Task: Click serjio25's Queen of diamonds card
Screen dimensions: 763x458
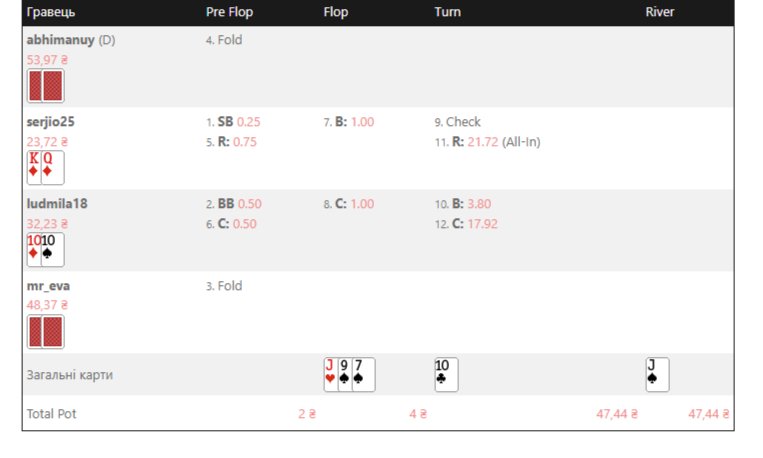Action: point(53,167)
